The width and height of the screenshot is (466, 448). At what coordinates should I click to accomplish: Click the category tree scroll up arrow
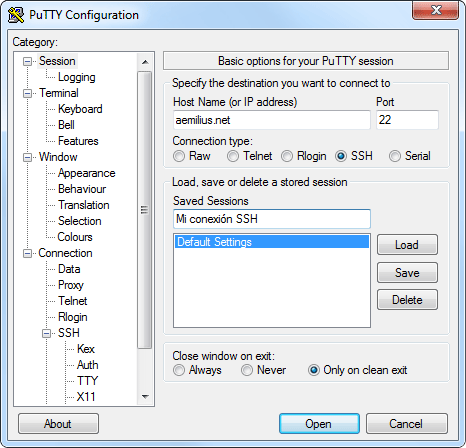pyautogui.click(x=145, y=62)
